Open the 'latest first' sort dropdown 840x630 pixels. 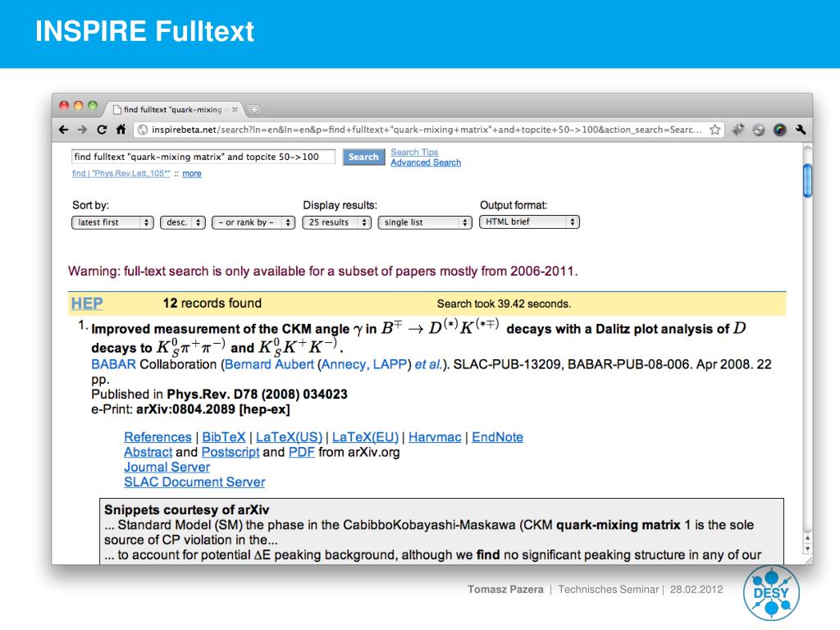112,222
